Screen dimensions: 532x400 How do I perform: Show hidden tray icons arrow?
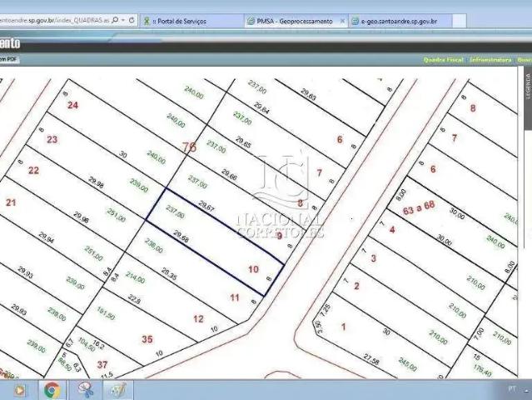click(x=526, y=391)
